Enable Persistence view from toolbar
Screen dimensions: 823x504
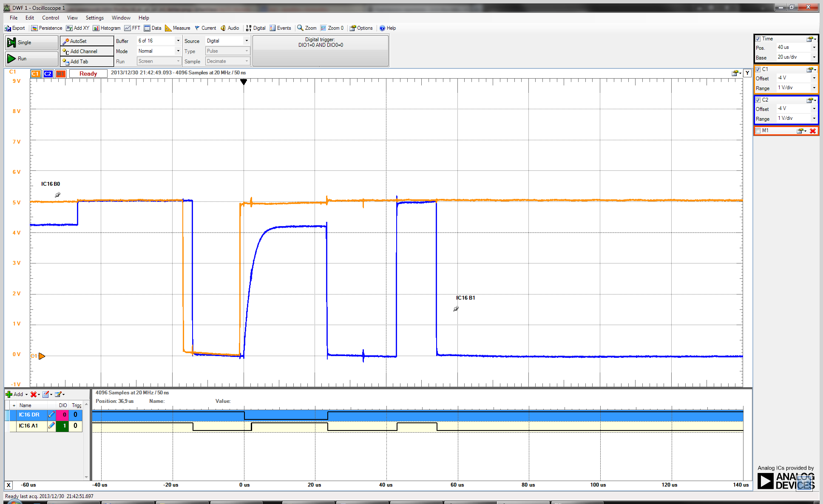47,28
